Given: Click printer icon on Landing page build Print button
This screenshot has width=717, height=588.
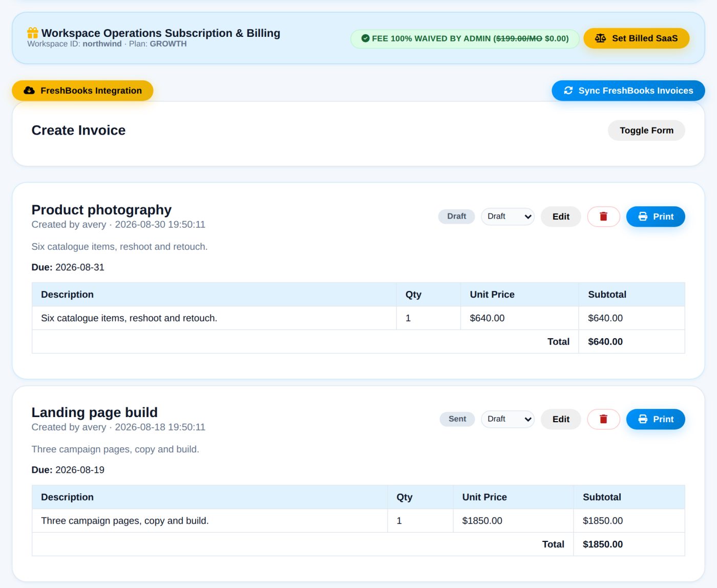Looking at the screenshot, I should point(643,419).
